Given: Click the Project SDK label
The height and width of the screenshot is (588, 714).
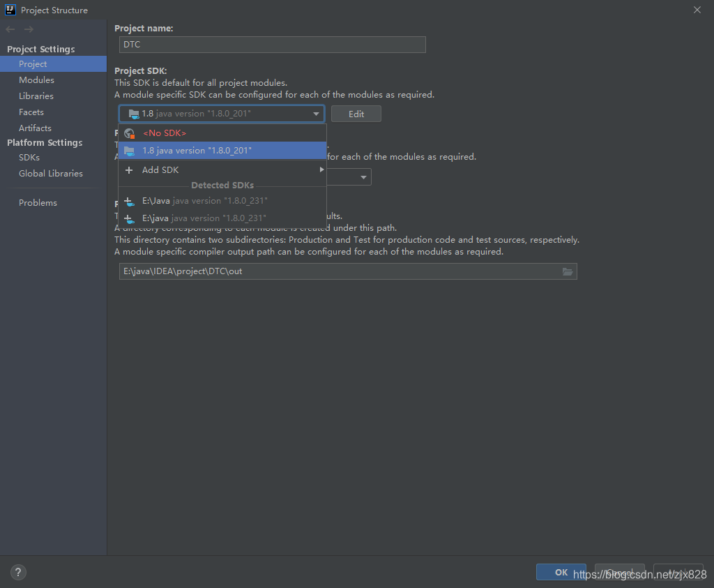Looking at the screenshot, I should click(141, 70).
